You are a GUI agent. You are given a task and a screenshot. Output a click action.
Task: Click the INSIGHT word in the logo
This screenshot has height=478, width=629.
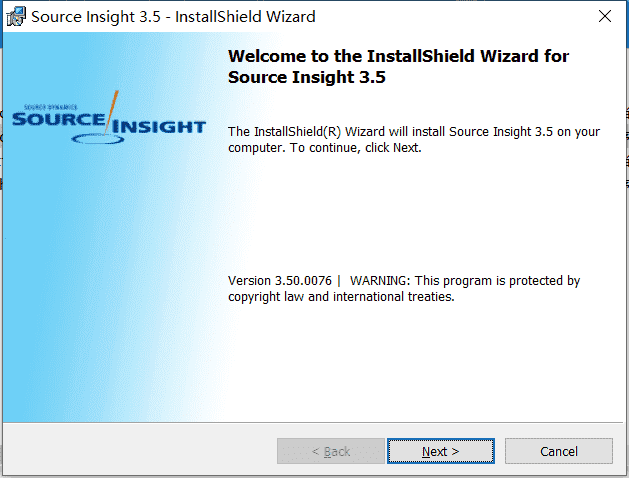tap(159, 127)
